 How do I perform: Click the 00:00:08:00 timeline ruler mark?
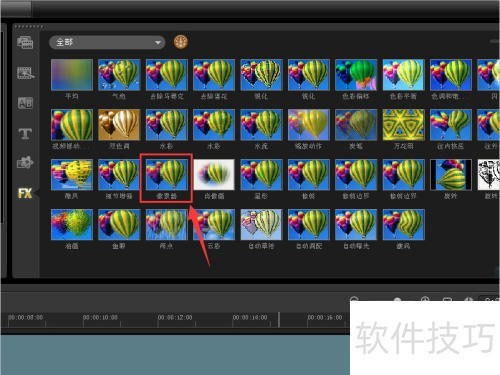[x=26, y=317]
